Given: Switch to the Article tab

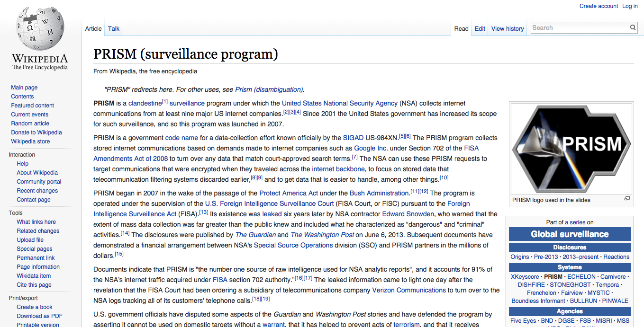Looking at the screenshot, I should (93, 28).
